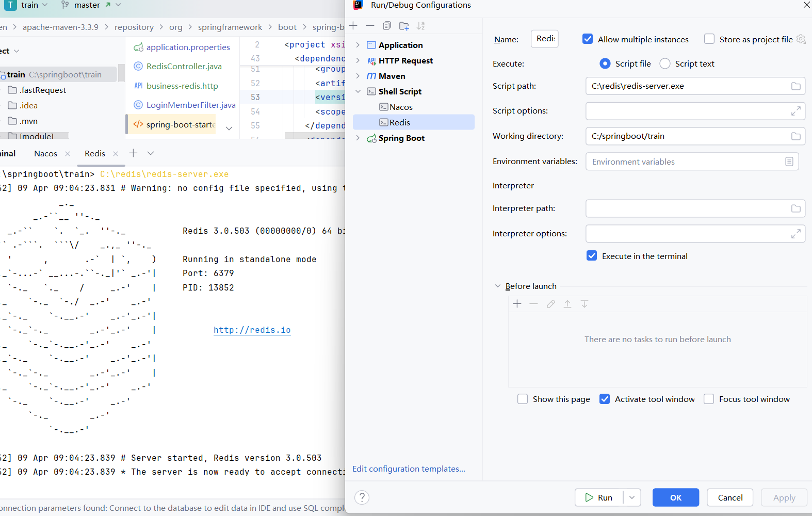Expand the HTTP Request configuration group
Screen dimensions: 812x516
coord(358,60)
